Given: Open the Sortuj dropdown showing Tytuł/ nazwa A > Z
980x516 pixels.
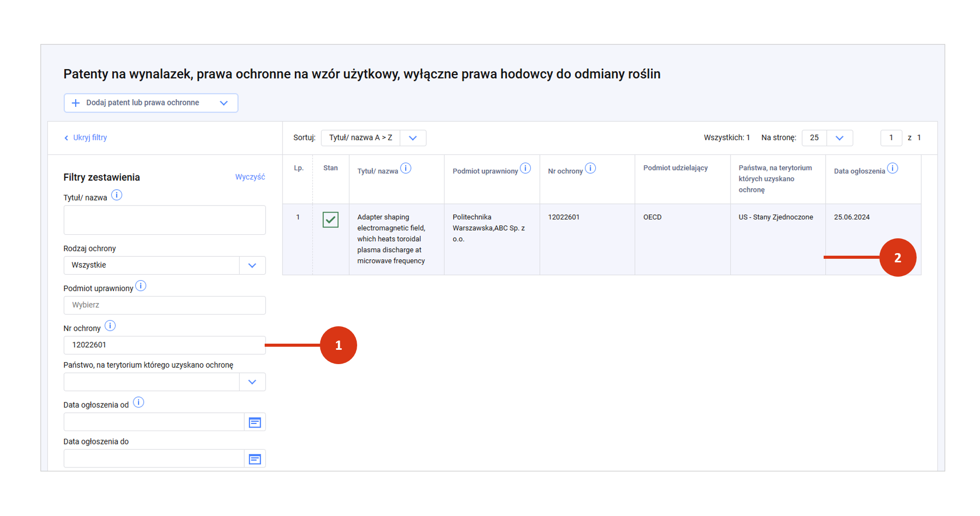Looking at the screenshot, I should 413,138.
